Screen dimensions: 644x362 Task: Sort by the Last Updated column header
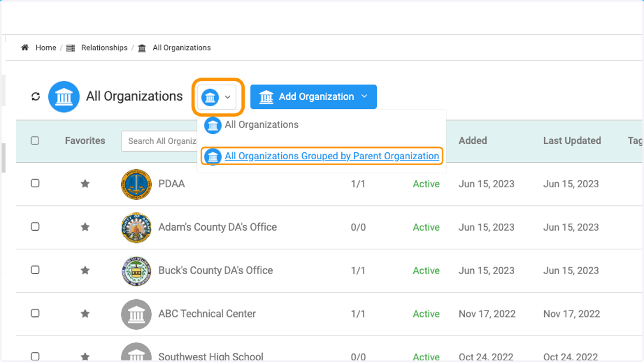(x=572, y=141)
